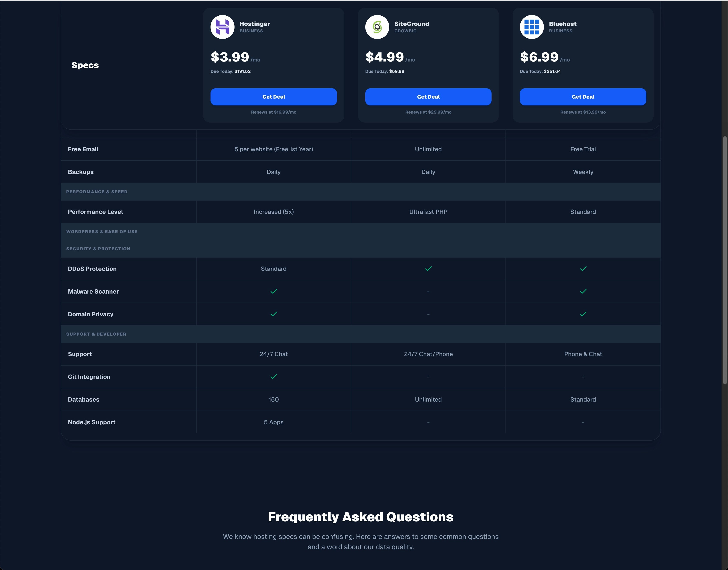The width and height of the screenshot is (728, 570).
Task: Click Bluehost's Domain Privacy checkmark
Action: tap(583, 314)
